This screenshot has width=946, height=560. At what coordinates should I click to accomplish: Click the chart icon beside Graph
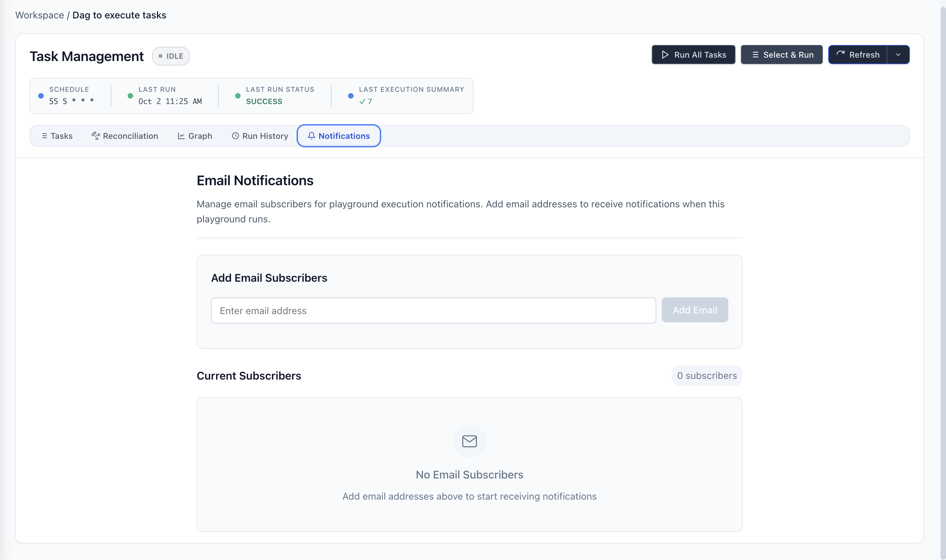[x=181, y=136]
